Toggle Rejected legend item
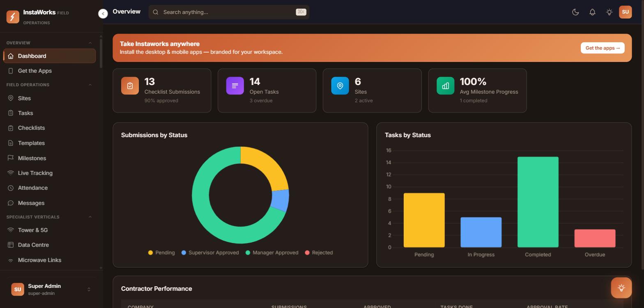This screenshot has width=644, height=308. click(319, 253)
